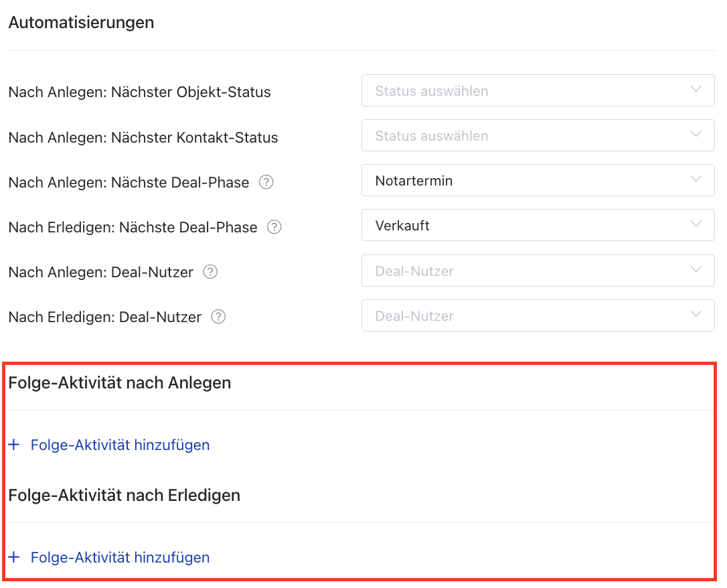The width and height of the screenshot is (727, 588).
Task: Click chevron arrow in Nächster Kontakt-Status row
Action: (696, 135)
